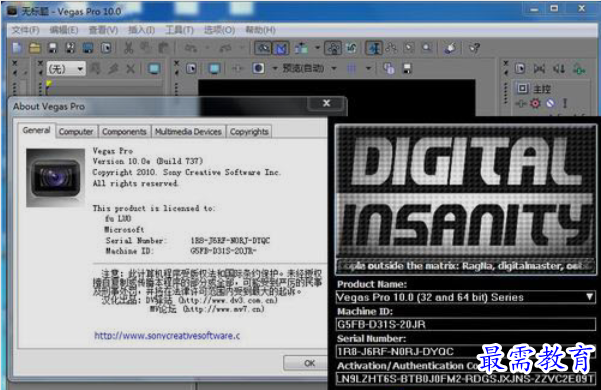The width and height of the screenshot is (601, 390).
Task: Click the Paste clipboard icon
Action: click(164, 48)
